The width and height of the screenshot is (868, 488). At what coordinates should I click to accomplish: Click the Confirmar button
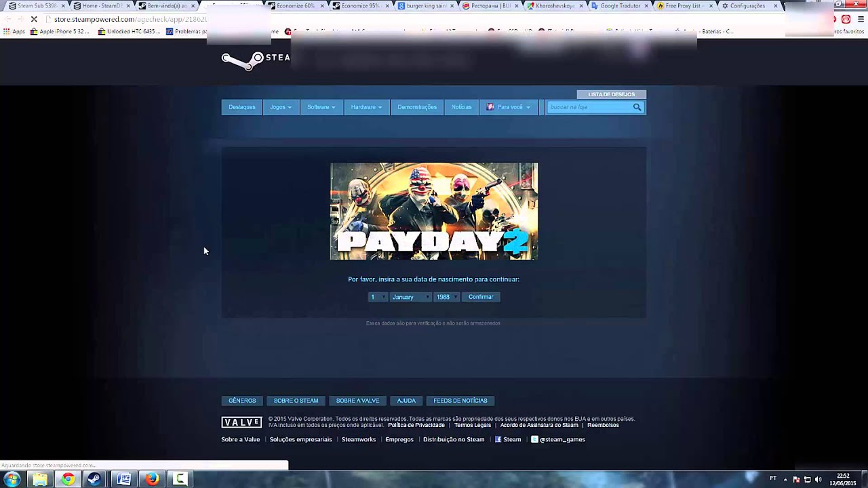pyautogui.click(x=481, y=297)
